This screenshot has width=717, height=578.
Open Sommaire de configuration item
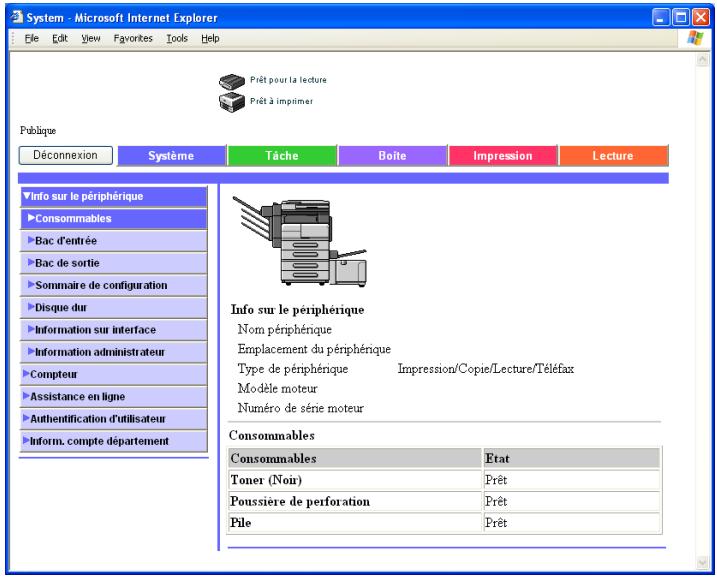coord(114,285)
